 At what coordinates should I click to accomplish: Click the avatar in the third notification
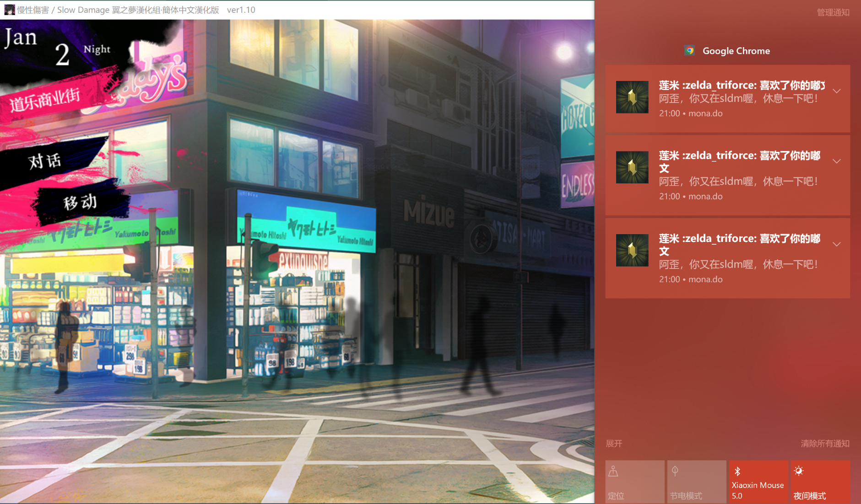pos(632,250)
